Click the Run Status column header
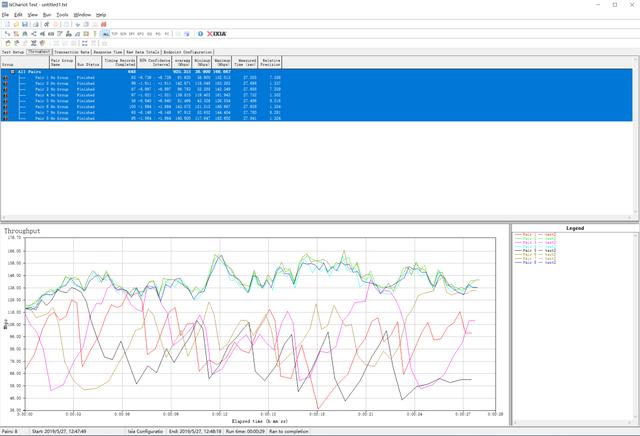Viewport: 640px width, 436px height. pyautogui.click(x=89, y=61)
